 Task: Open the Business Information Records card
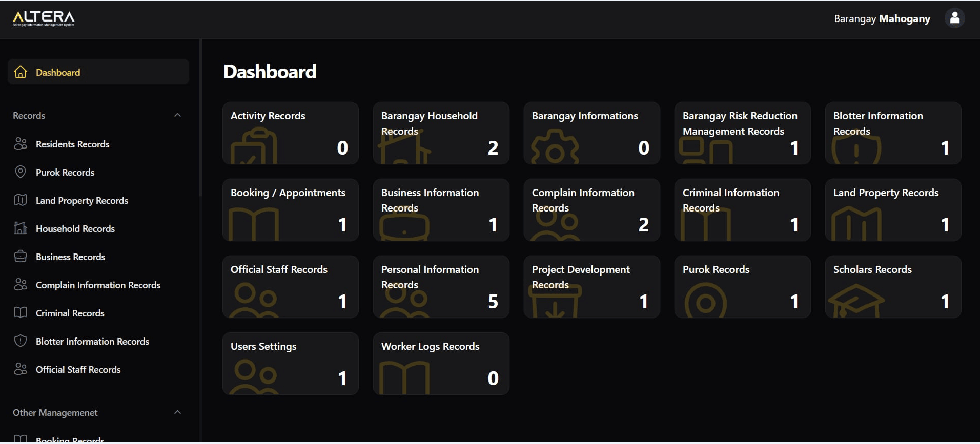click(441, 210)
